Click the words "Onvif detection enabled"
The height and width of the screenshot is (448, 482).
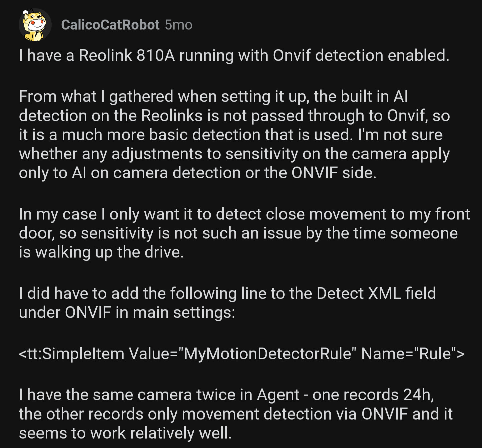tap(361, 56)
